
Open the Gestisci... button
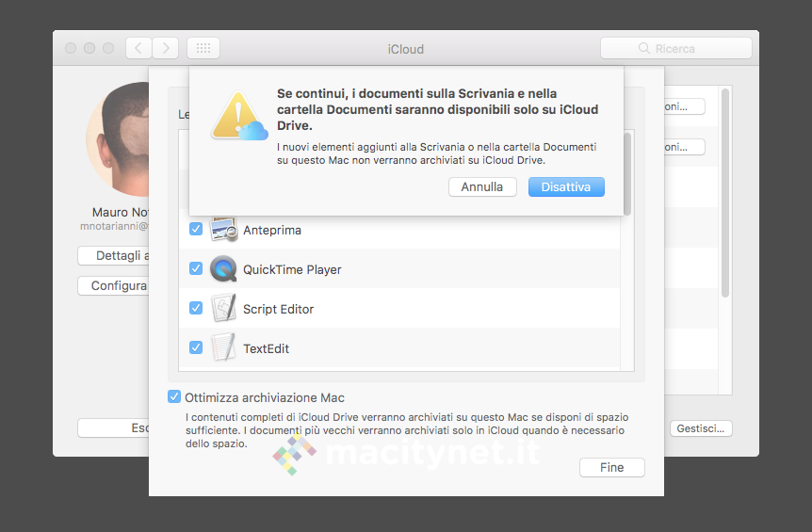701,428
